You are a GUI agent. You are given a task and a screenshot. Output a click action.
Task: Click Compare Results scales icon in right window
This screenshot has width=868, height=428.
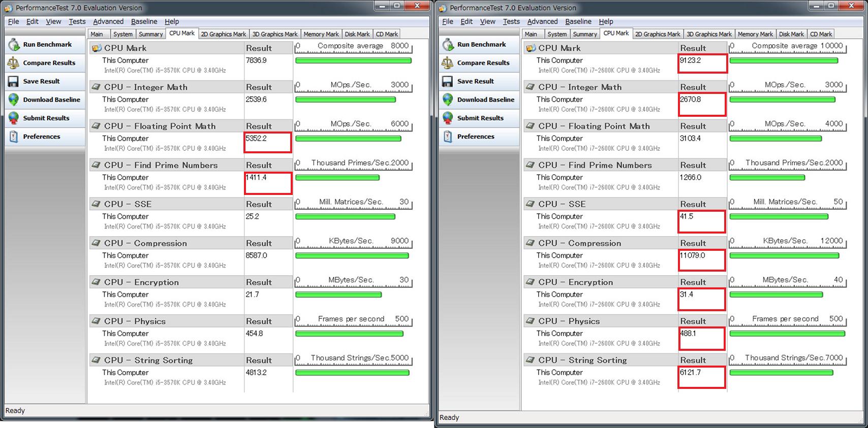(448, 63)
